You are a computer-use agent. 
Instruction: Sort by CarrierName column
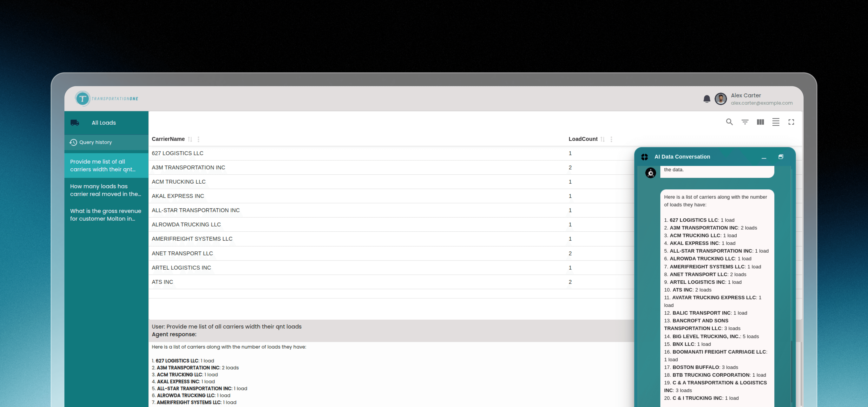pos(190,139)
